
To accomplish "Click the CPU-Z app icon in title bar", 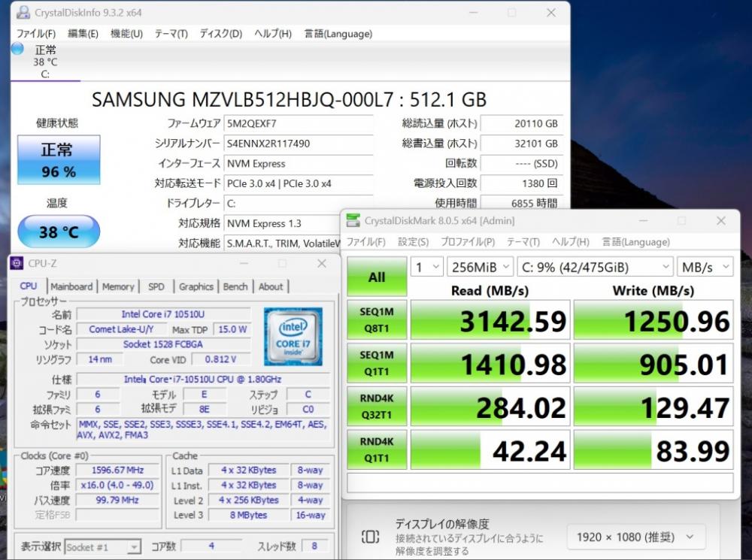I will 17,263.
